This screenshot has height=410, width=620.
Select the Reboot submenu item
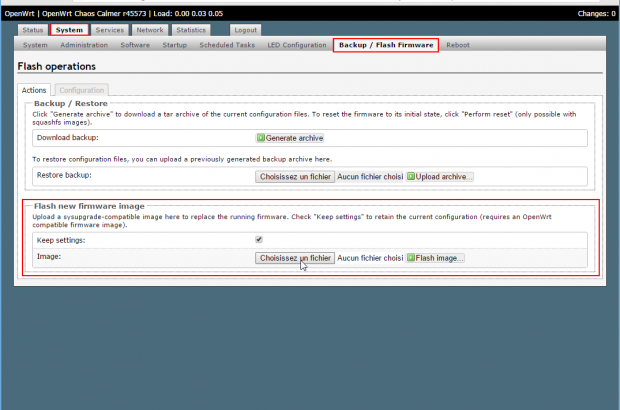tap(458, 45)
